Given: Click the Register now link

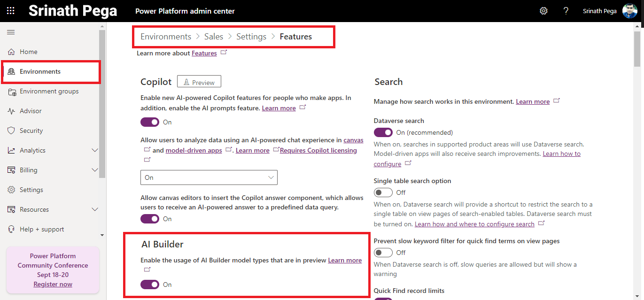Looking at the screenshot, I should click(x=53, y=284).
